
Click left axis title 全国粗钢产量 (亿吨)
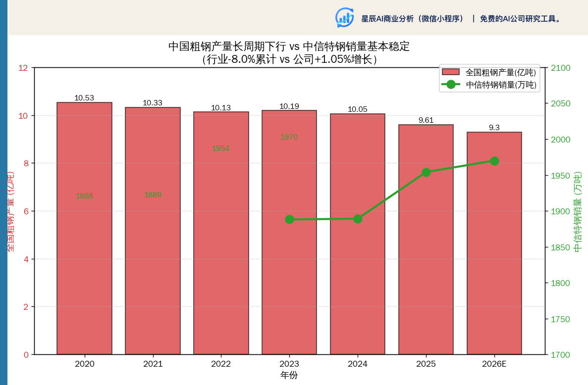click(10, 212)
